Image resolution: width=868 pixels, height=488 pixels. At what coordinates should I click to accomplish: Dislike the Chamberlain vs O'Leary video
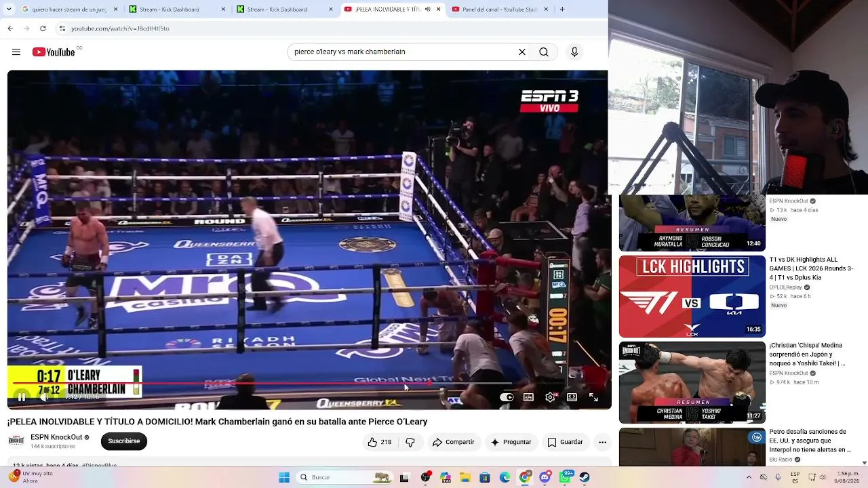(x=410, y=442)
